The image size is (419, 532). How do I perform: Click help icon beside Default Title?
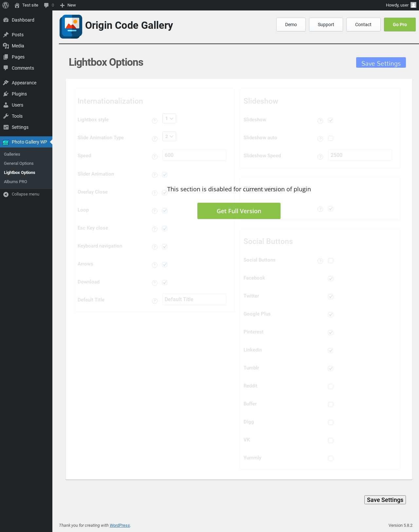[x=155, y=301]
